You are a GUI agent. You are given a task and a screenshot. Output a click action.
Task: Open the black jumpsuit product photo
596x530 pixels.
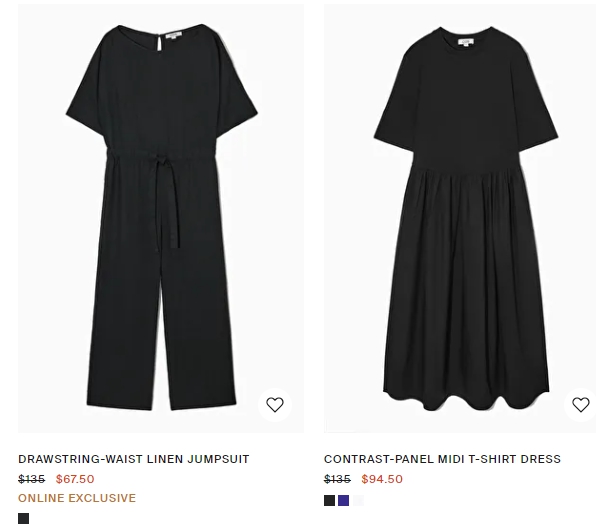click(x=161, y=218)
